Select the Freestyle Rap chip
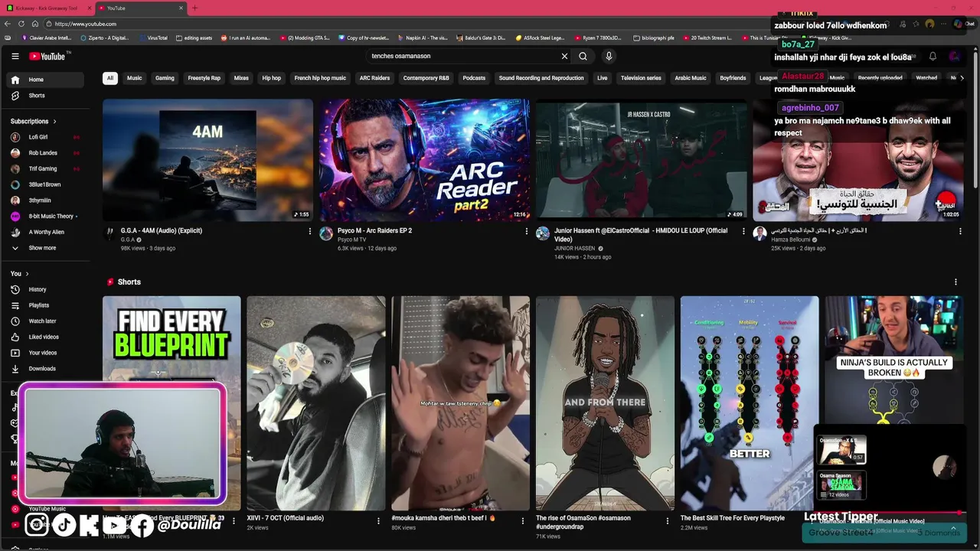Viewport: 980px width, 551px height. [204, 78]
